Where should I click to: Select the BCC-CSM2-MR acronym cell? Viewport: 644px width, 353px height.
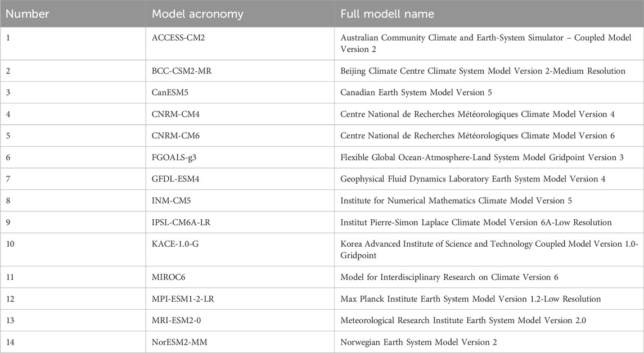(x=181, y=71)
